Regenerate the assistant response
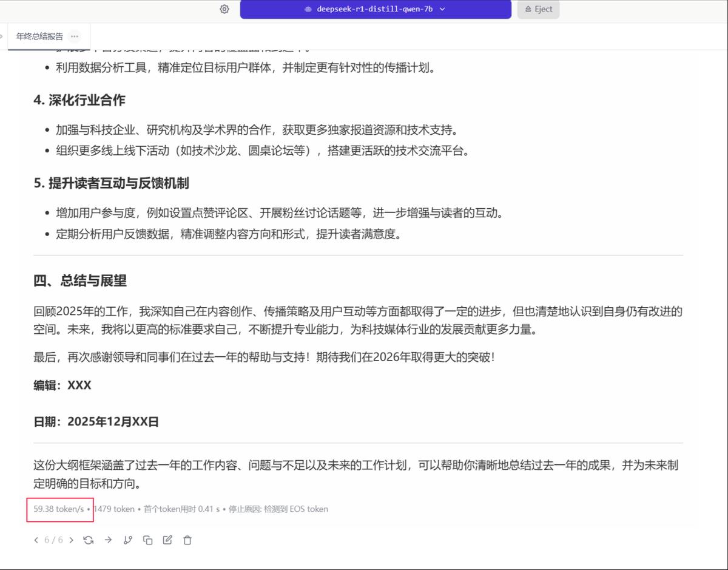728x570 pixels. pyautogui.click(x=89, y=540)
